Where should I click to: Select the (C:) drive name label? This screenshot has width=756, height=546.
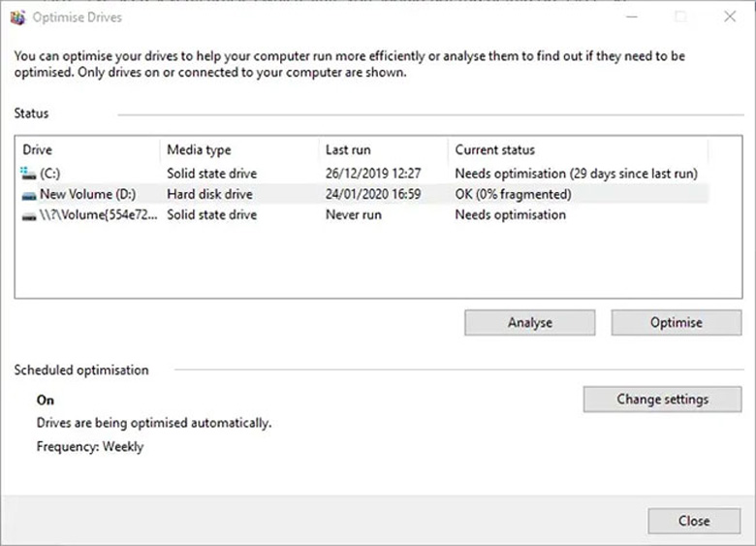[50, 174]
